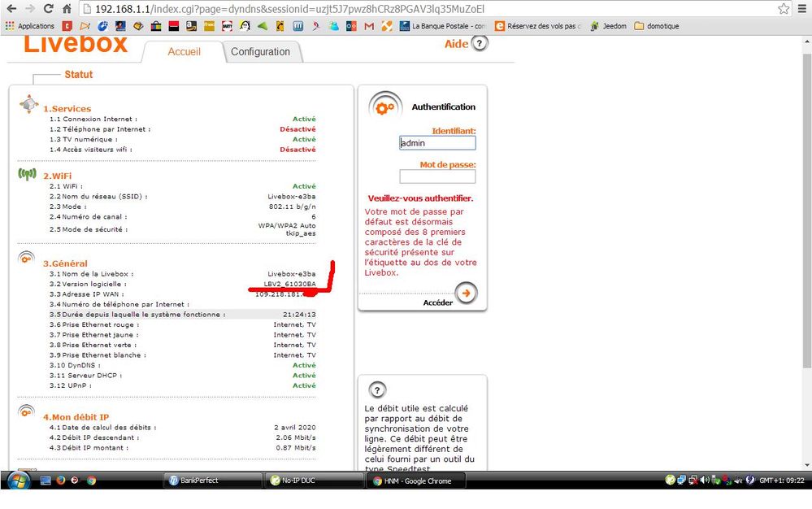Screen dimensions: 812x509
Task: Launch Chrome from quick launch
Action: (x=92, y=481)
